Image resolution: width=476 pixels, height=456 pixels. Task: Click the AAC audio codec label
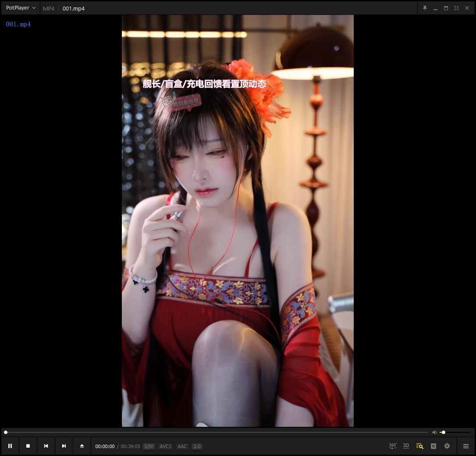pos(182,446)
